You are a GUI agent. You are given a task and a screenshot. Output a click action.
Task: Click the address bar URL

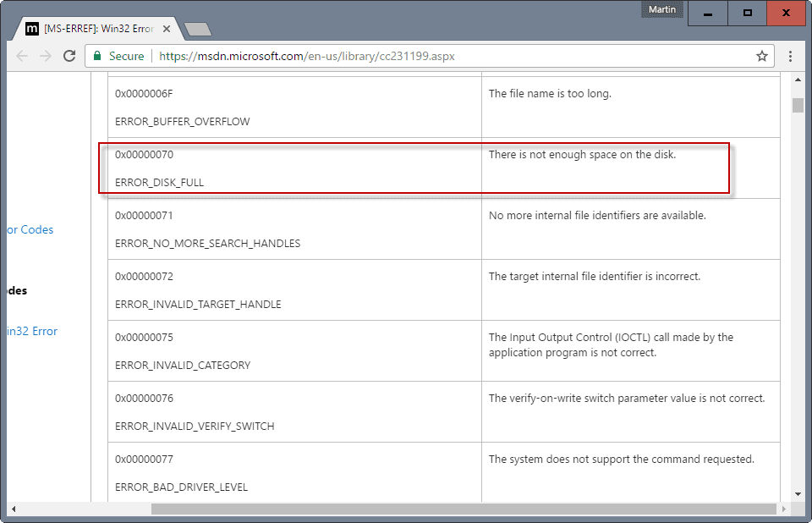coord(306,56)
